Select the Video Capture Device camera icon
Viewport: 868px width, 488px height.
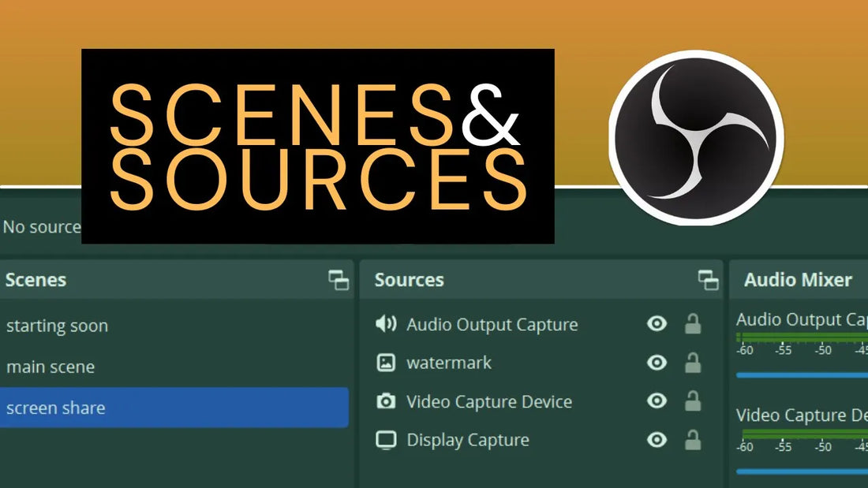385,401
